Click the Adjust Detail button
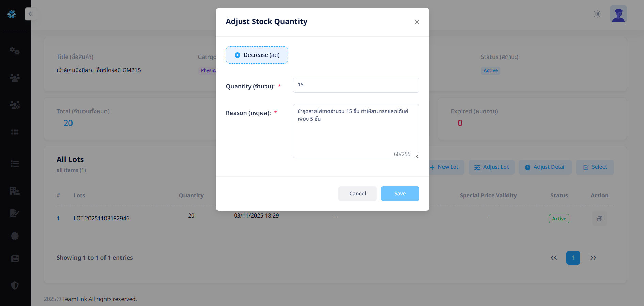Viewport: 644px width, 306px height. point(545,167)
